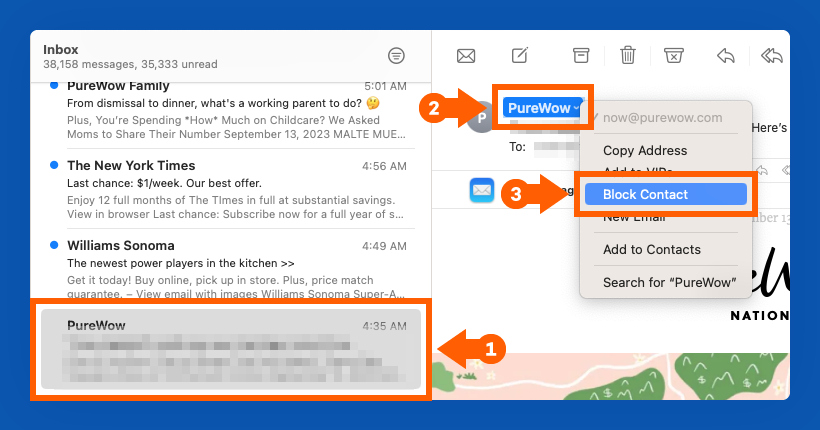
Task: Click the PureWow sender avatar
Action: (480, 119)
